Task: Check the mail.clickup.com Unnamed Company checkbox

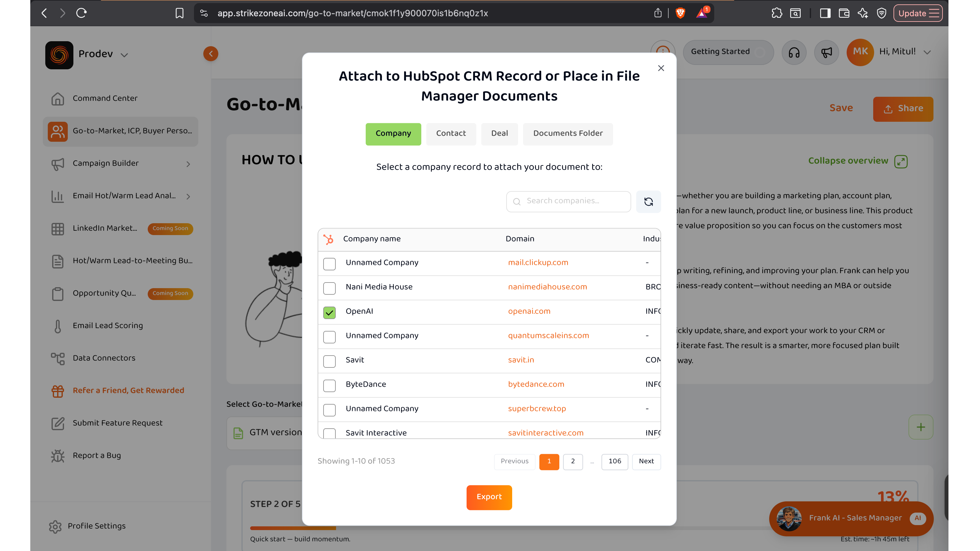Action: click(329, 263)
